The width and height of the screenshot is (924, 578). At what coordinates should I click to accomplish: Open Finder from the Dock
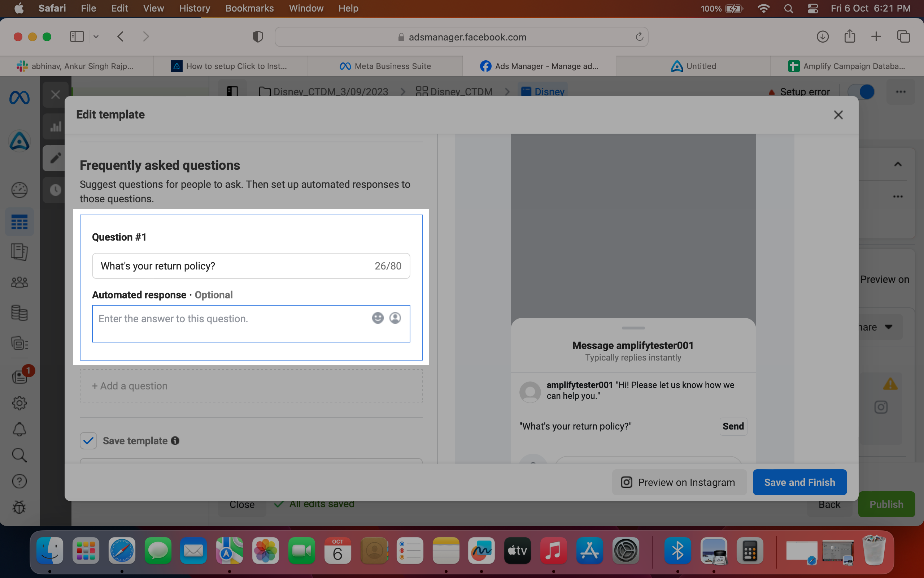pyautogui.click(x=50, y=551)
